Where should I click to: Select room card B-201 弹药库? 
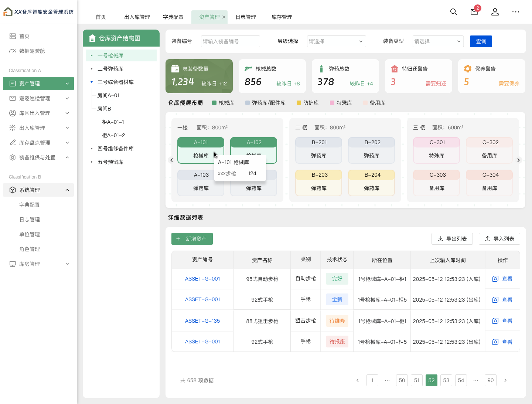(x=319, y=150)
